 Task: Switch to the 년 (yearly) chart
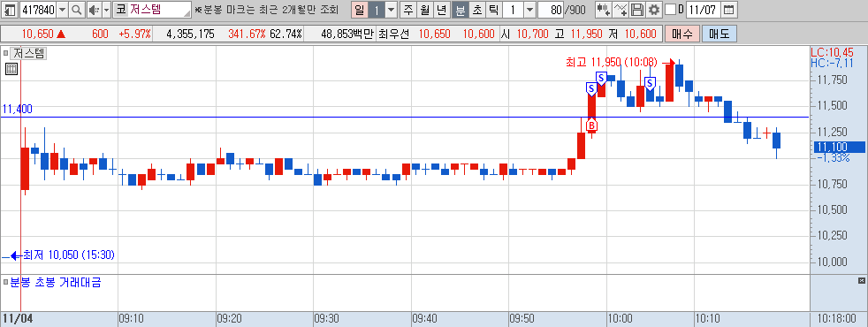click(442, 10)
